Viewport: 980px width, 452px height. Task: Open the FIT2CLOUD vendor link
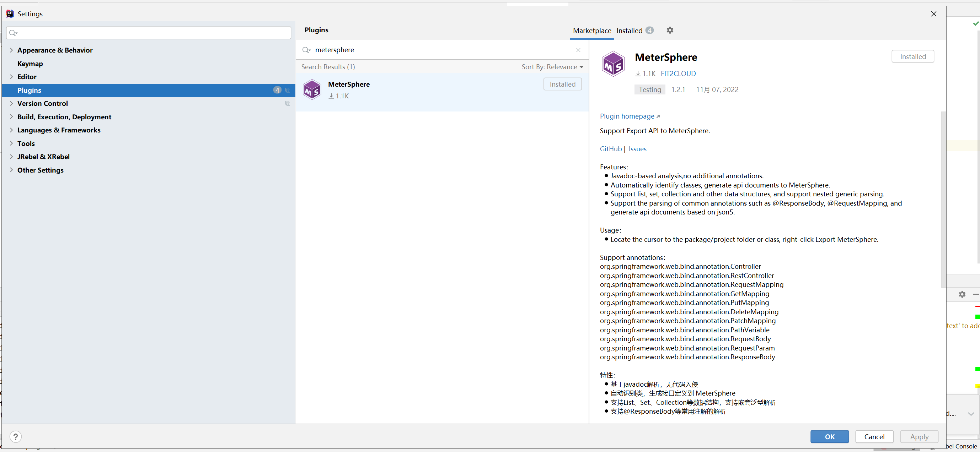(x=678, y=73)
